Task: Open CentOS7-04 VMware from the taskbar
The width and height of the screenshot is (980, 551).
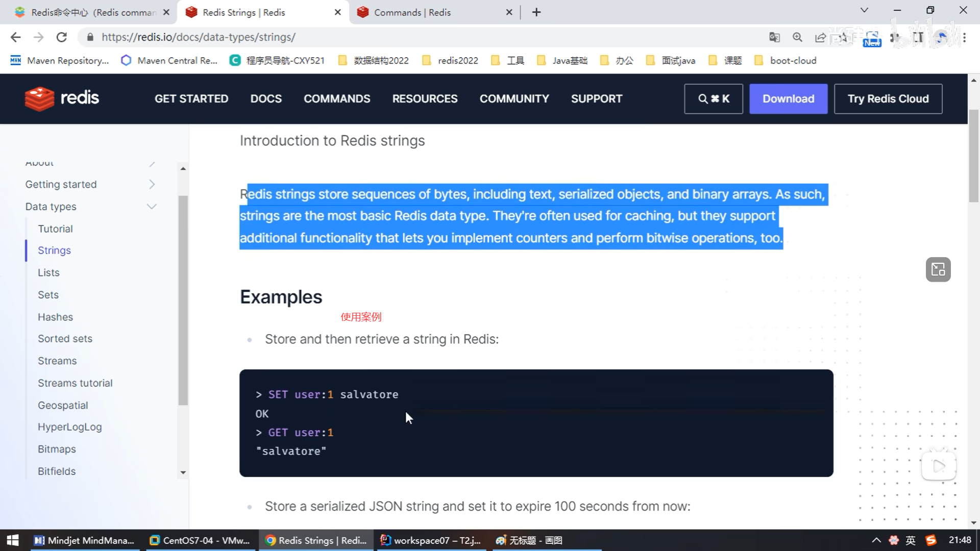Action: [x=200, y=540]
